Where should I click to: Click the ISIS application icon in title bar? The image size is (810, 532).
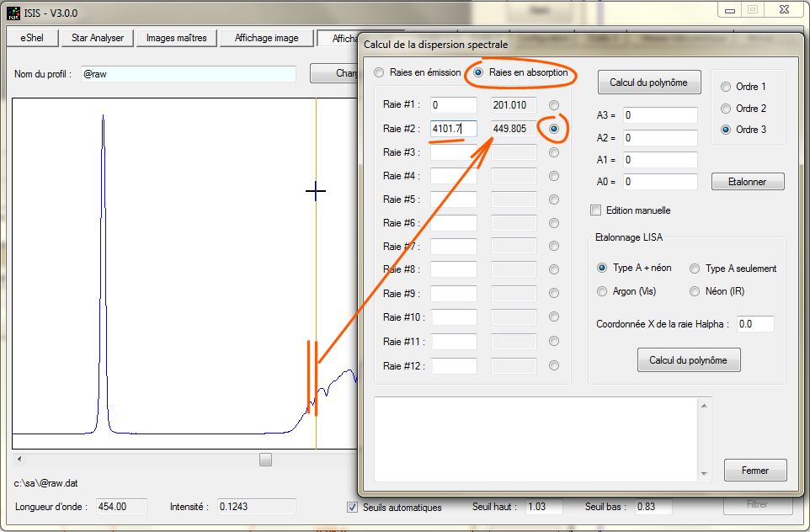(x=13, y=13)
